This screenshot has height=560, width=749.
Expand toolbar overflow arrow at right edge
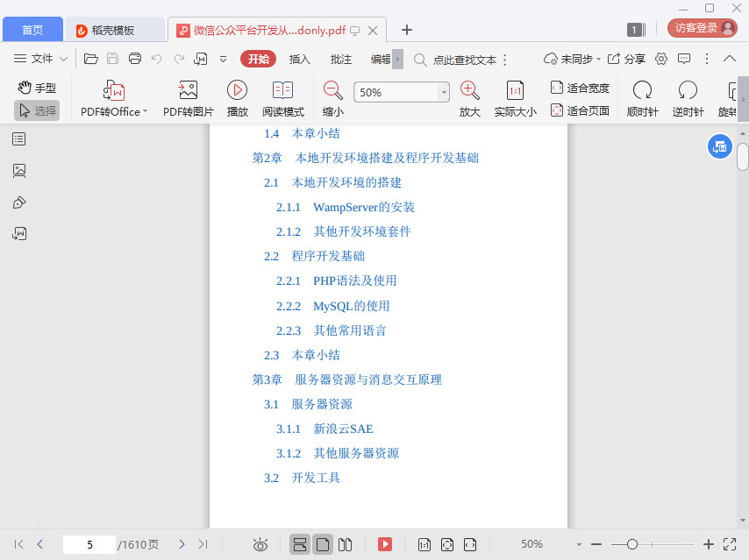(x=743, y=99)
